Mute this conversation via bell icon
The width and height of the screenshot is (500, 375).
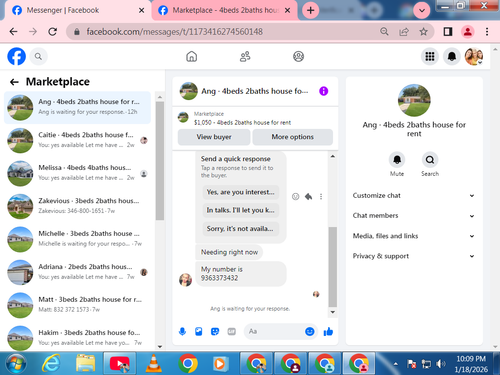pyautogui.click(x=397, y=160)
